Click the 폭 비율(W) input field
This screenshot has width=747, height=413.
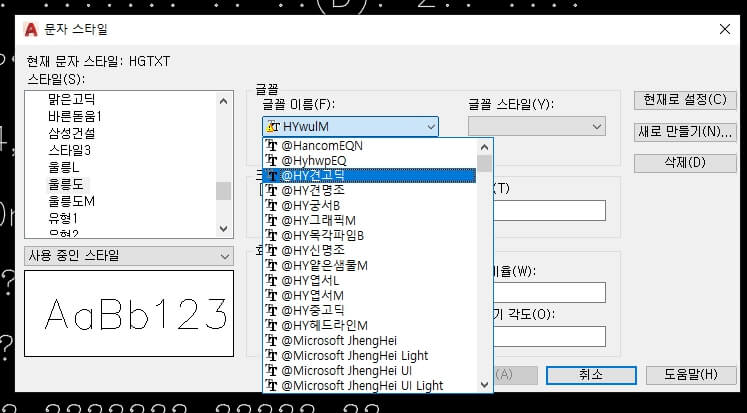(549, 292)
